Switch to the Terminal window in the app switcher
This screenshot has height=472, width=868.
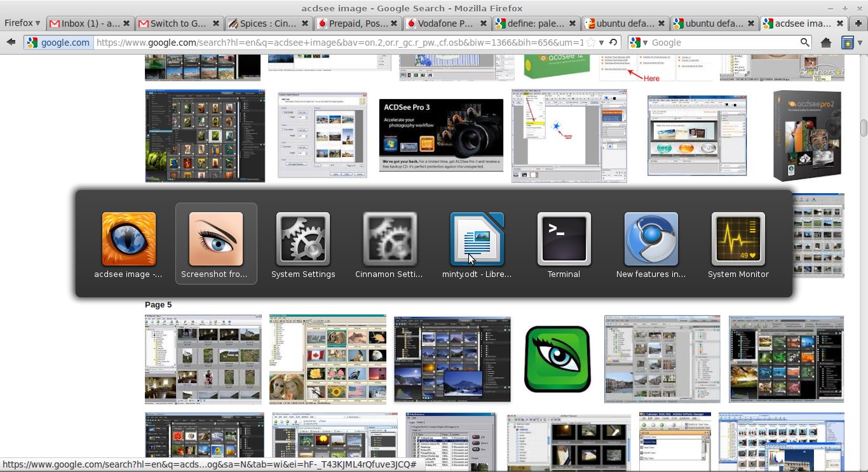(x=564, y=239)
